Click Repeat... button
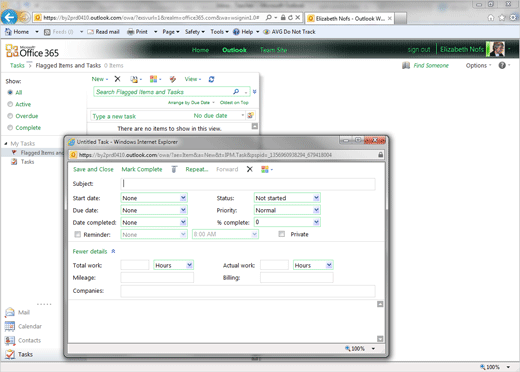 (197, 169)
